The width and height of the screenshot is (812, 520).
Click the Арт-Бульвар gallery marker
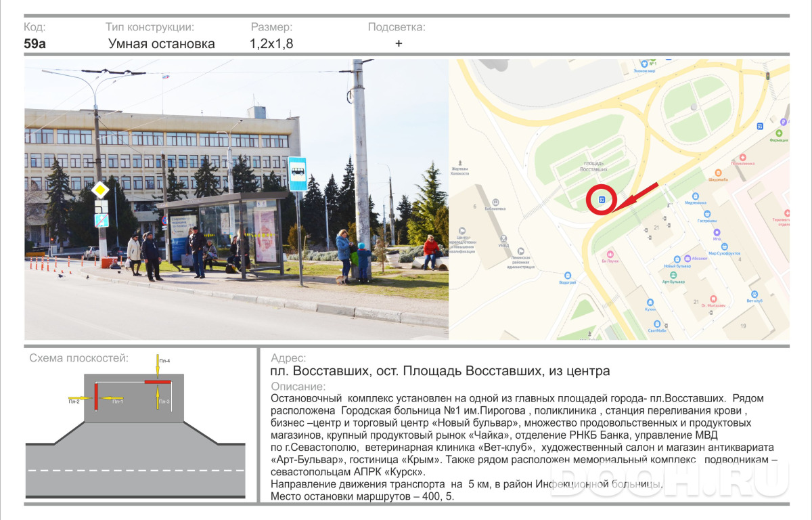point(673,274)
